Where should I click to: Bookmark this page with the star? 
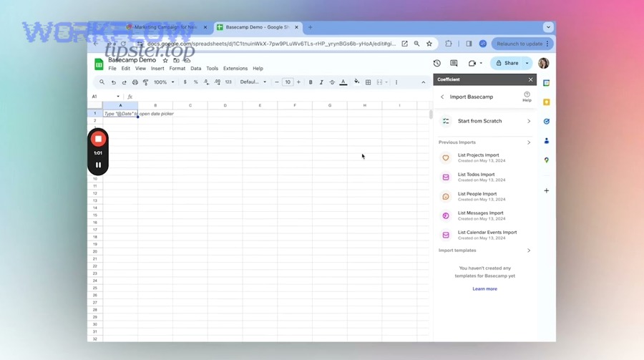click(429, 44)
